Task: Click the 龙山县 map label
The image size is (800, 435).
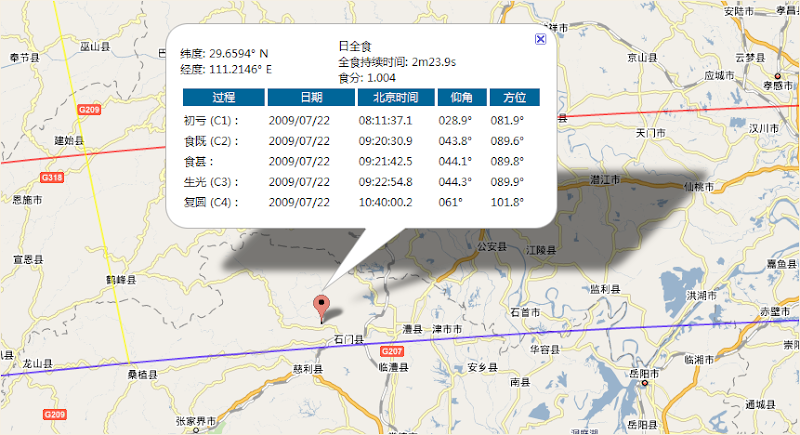Action: click(38, 364)
